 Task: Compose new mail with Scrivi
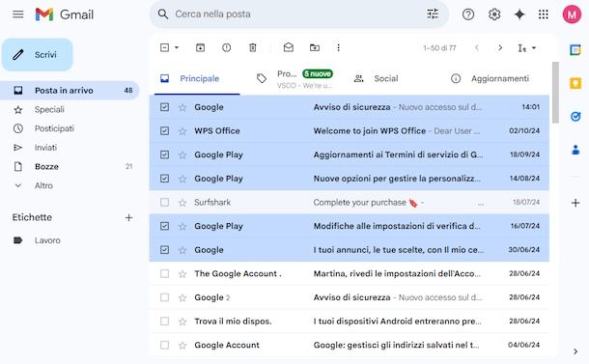(x=38, y=55)
